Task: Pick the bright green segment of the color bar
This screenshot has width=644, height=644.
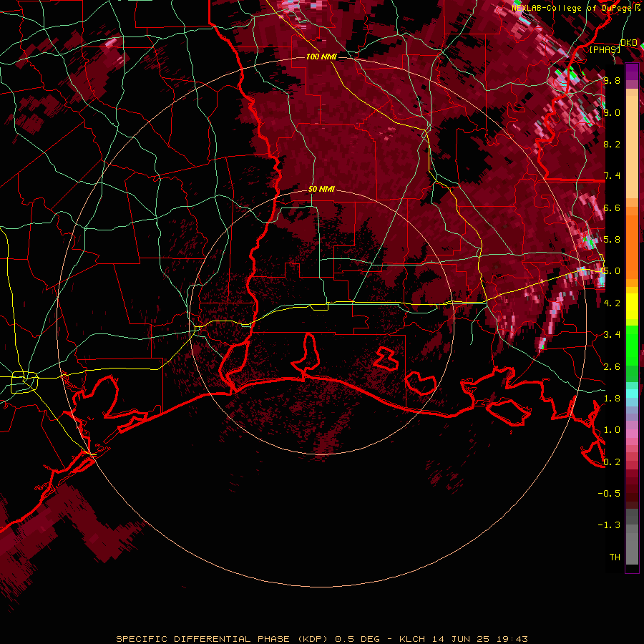Action: (x=632, y=345)
